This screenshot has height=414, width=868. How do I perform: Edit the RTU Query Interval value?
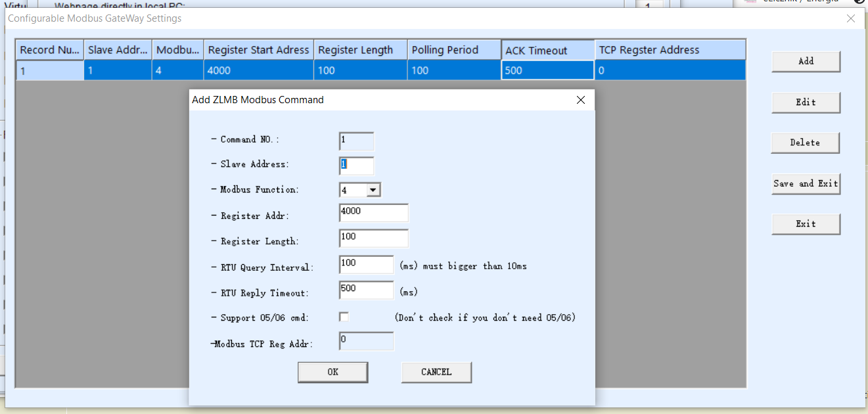coord(366,264)
